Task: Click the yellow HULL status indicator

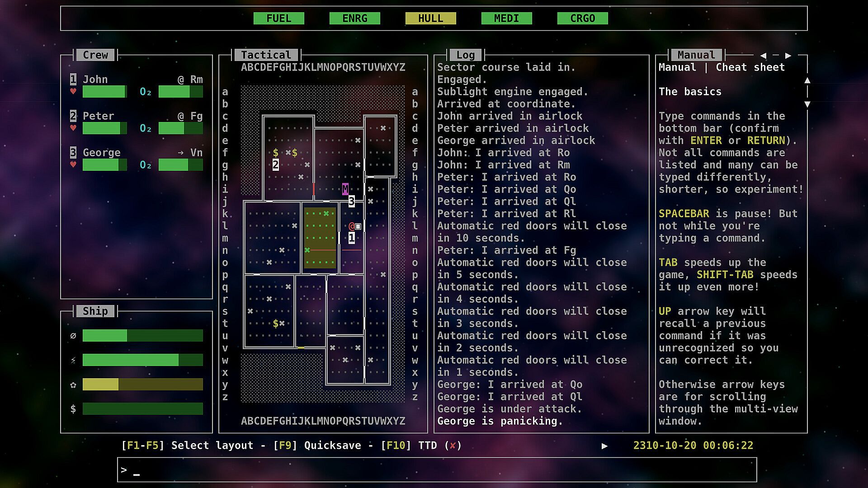Action: tap(430, 19)
